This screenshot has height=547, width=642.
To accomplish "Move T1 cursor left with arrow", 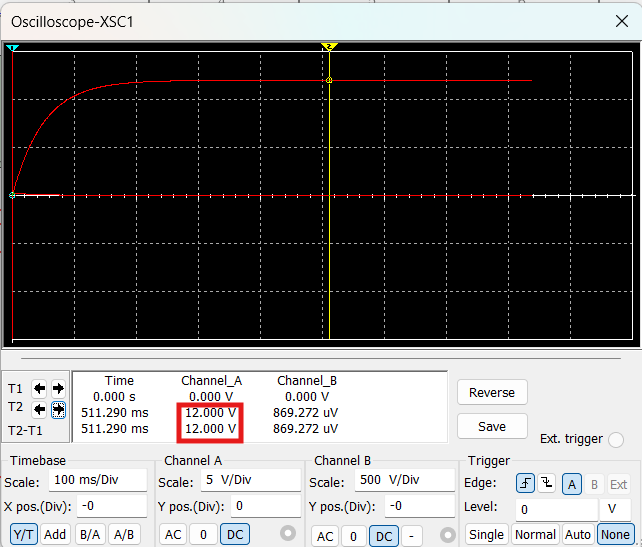I will coord(40,389).
